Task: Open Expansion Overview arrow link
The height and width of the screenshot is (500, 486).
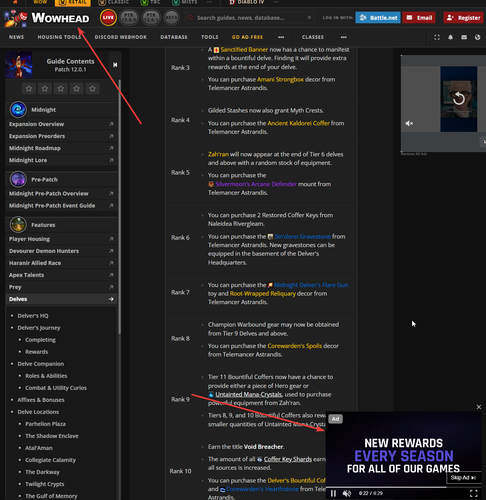Action: pos(111,124)
